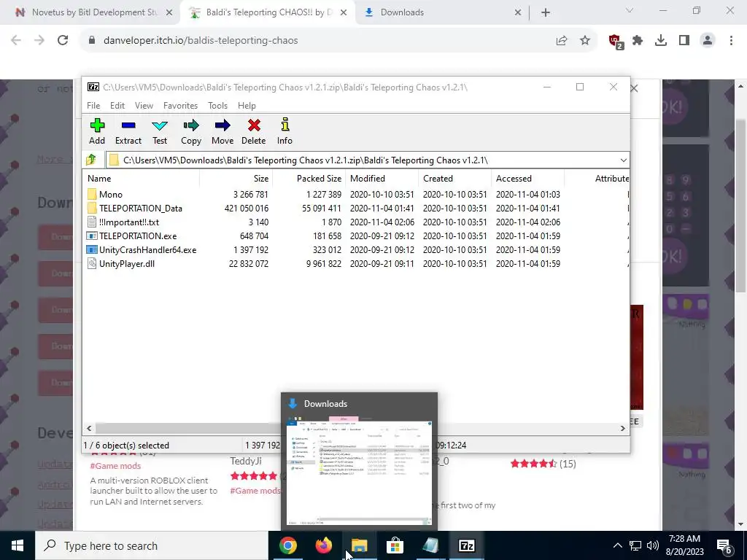Open Chrome from the taskbar
Viewport: 747px width, 560px height.
pos(287,545)
